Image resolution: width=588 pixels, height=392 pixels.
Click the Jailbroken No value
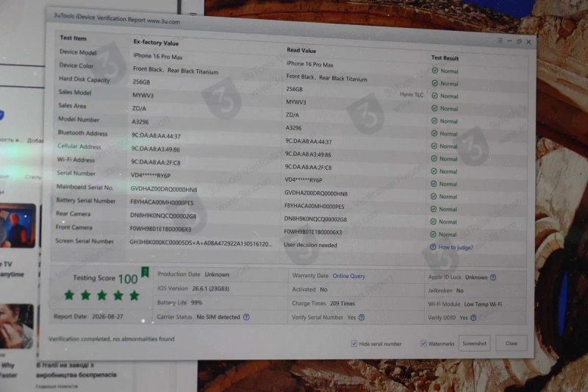(x=460, y=291)
